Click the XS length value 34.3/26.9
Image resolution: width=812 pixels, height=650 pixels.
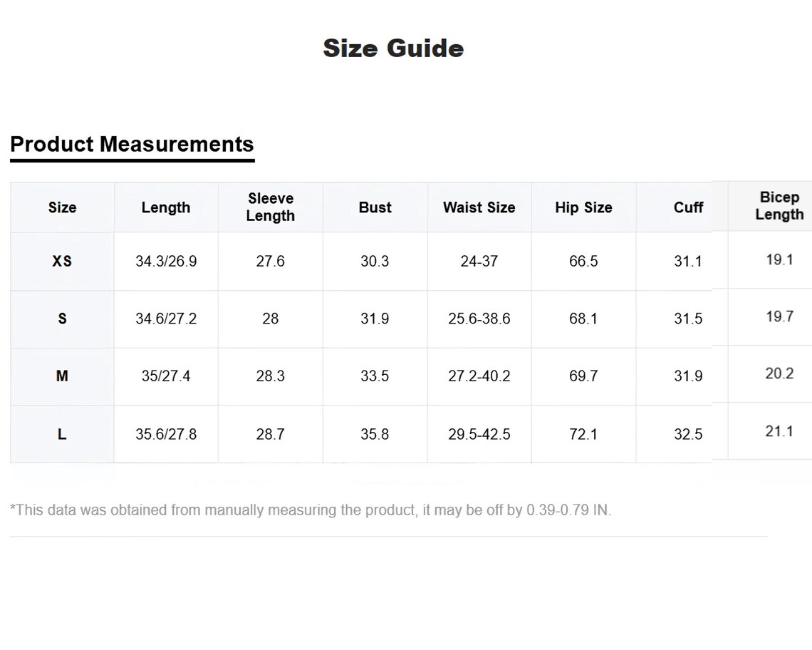click(166, 262)
